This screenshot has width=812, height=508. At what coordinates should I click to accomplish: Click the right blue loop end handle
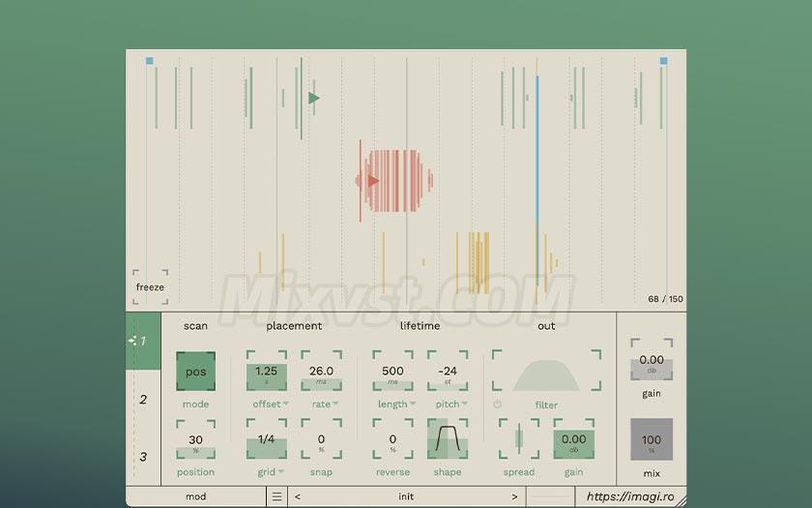[x=663, y=61]
